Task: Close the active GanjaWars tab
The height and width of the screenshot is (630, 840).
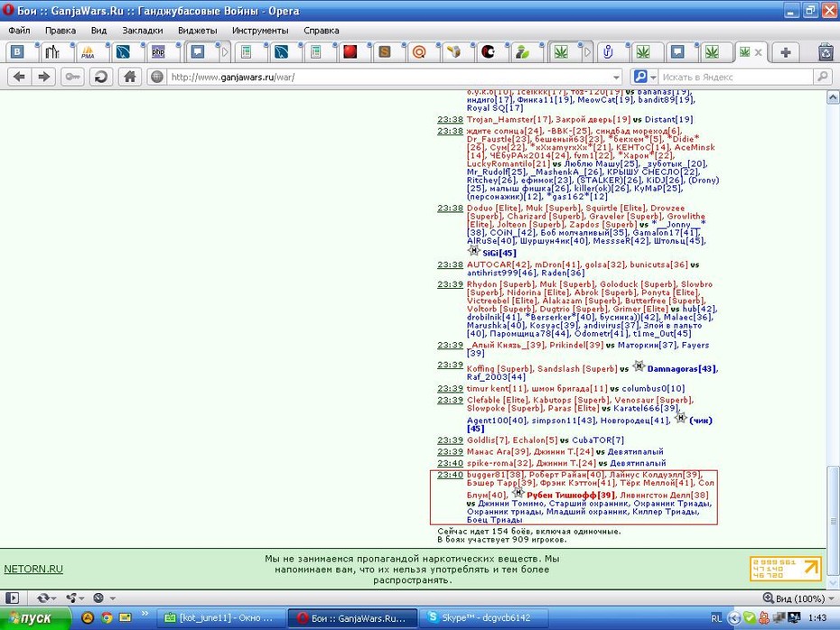Action: [x=758, y=52]
